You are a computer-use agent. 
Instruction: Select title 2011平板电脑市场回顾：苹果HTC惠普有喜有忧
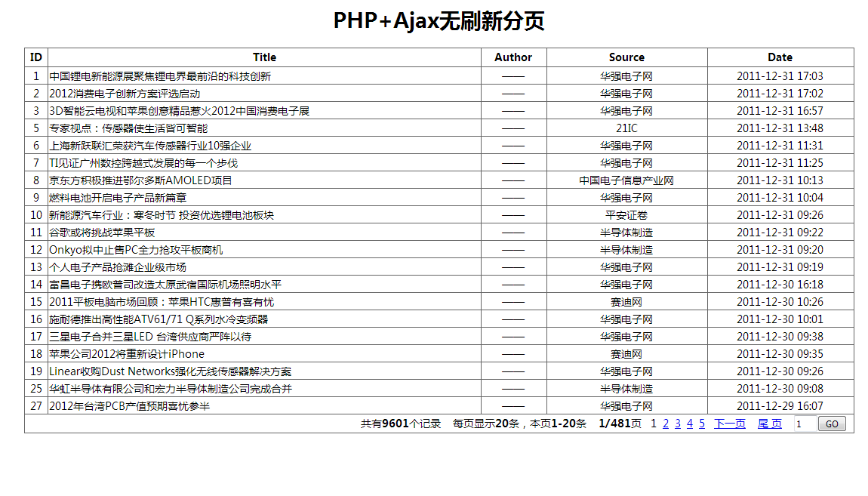coord(162,302)
